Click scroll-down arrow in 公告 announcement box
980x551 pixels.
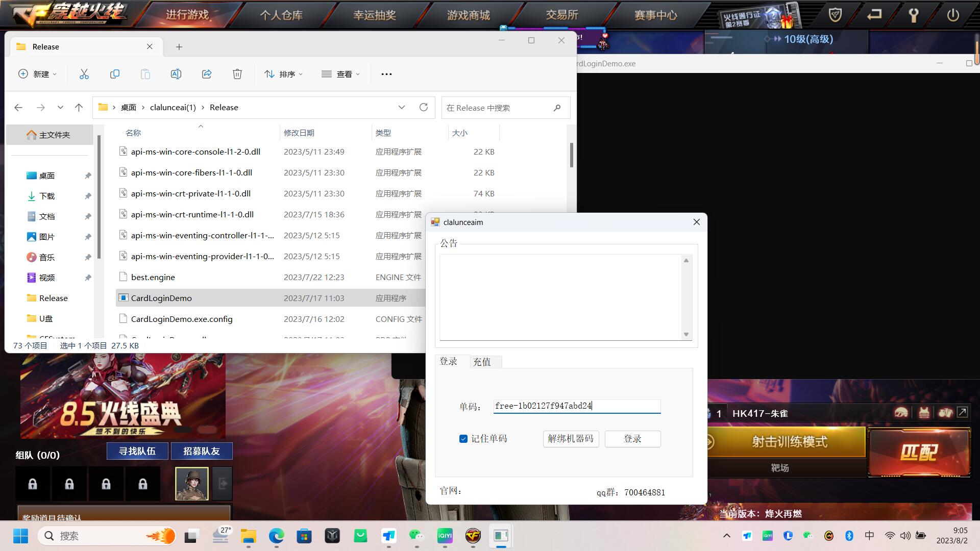click(x=686, y=335)
